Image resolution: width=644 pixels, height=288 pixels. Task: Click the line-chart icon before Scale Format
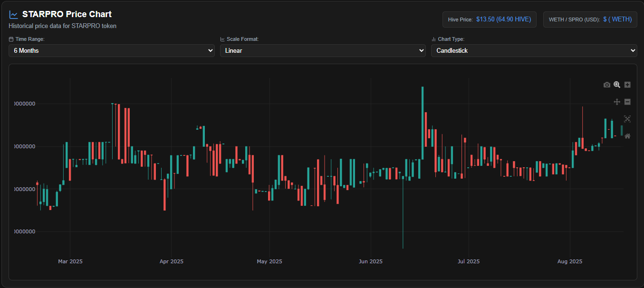(x=222, y=39)
